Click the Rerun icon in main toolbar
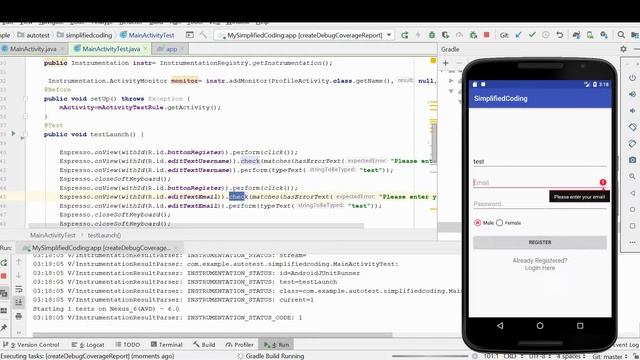Viewport: 640px width, 360px height. click(404, 35)
